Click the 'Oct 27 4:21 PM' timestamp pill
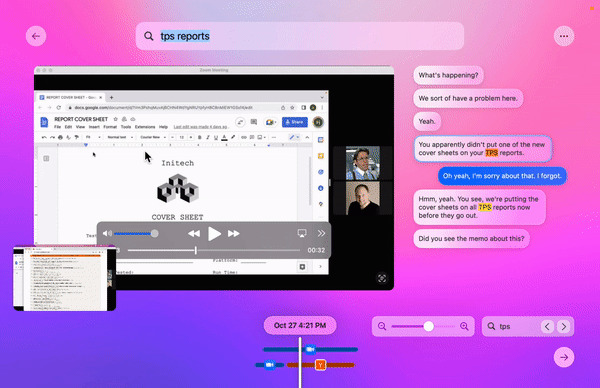600x388 pixels. (x=300, y=326)
